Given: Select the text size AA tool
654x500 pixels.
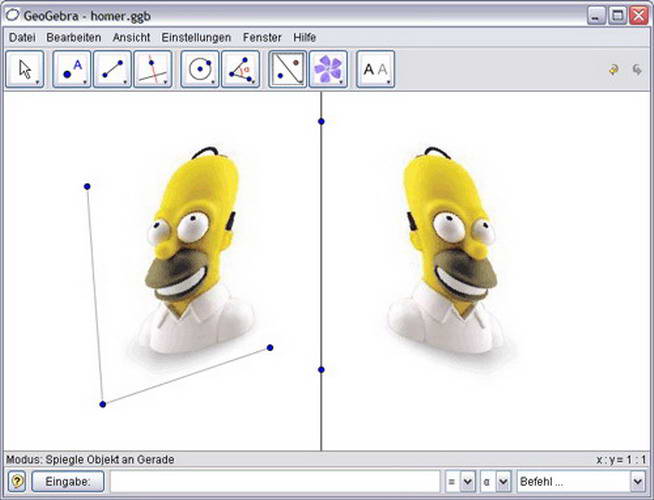Looking at the screenshot, I should tap(375, 69).
